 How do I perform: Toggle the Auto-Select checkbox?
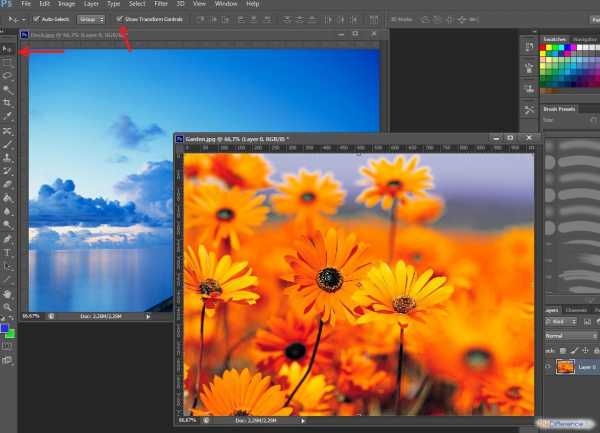coord(36,19)
